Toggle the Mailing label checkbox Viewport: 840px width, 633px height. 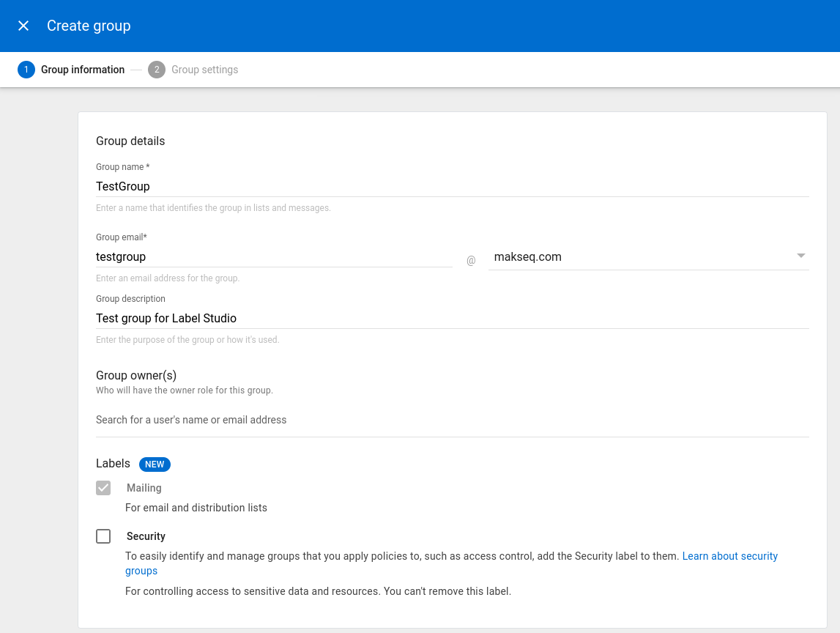pos(103,488)
